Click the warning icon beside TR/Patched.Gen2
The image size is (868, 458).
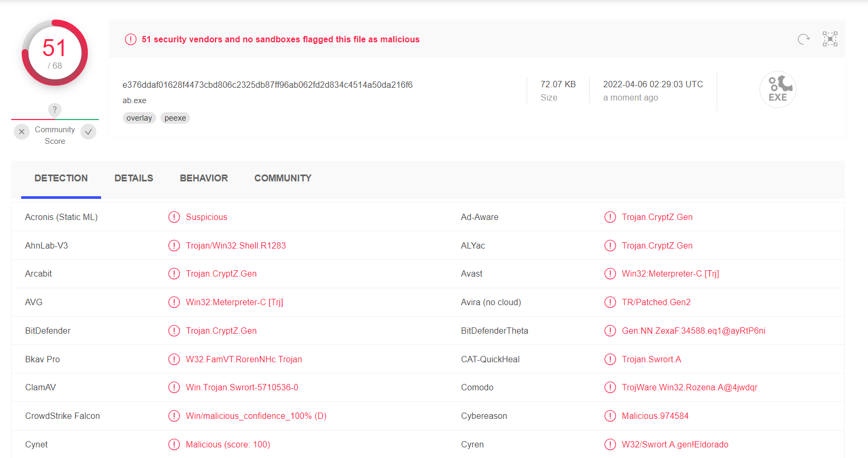(610, 303)
